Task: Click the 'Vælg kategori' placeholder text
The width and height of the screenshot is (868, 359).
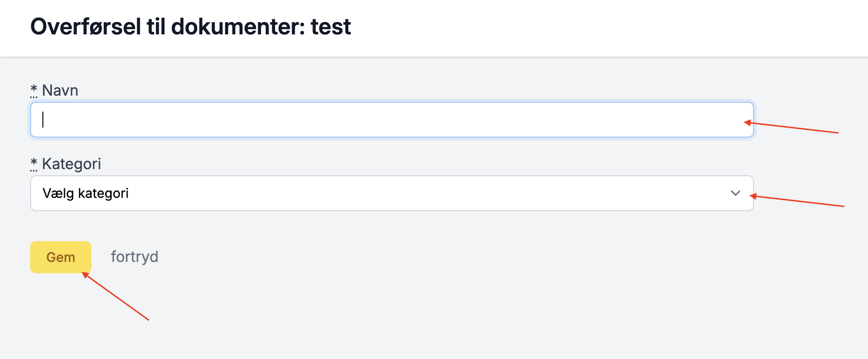Action: 85,193
